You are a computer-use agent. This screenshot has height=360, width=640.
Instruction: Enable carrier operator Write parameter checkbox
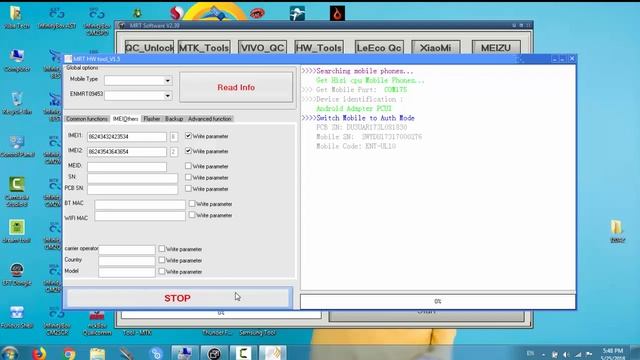click(162, 249)
